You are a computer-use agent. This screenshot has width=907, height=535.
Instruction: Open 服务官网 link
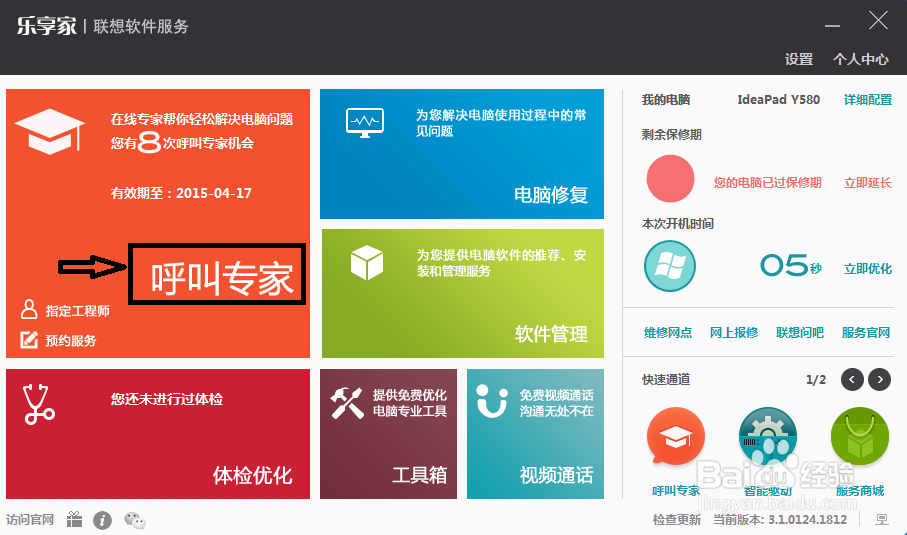(x=865, y=333)
